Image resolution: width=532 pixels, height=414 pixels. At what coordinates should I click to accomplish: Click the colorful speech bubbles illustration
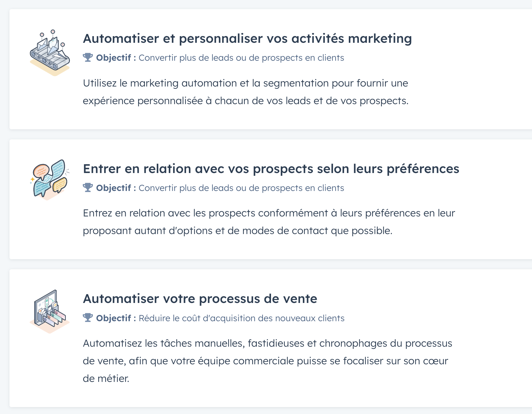[x=50, y=180]
